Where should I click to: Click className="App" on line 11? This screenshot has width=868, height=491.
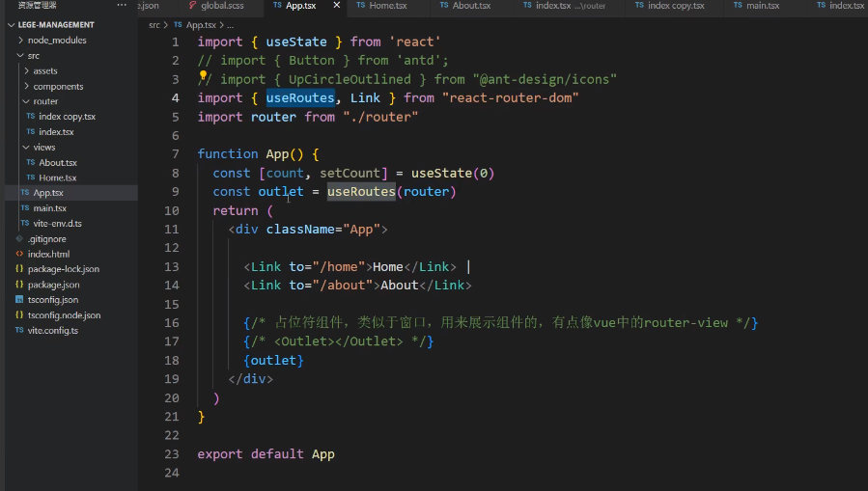tap(323, 230)
